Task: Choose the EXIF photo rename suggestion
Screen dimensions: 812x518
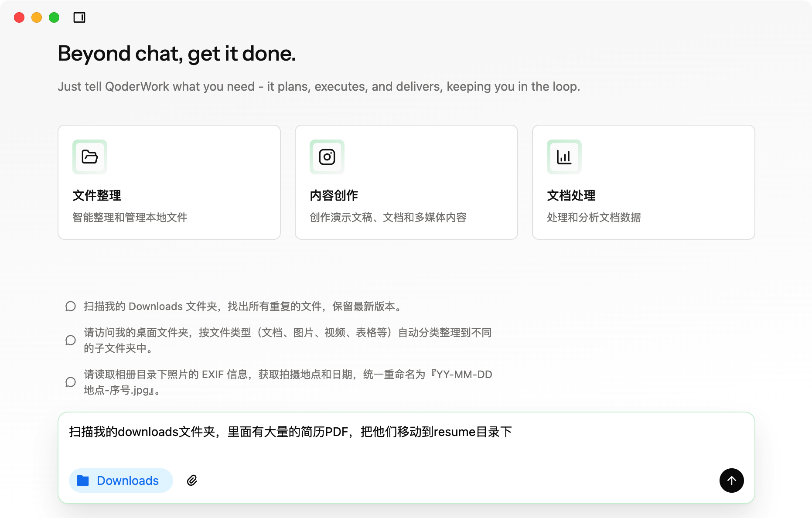Action: [288, 382]
